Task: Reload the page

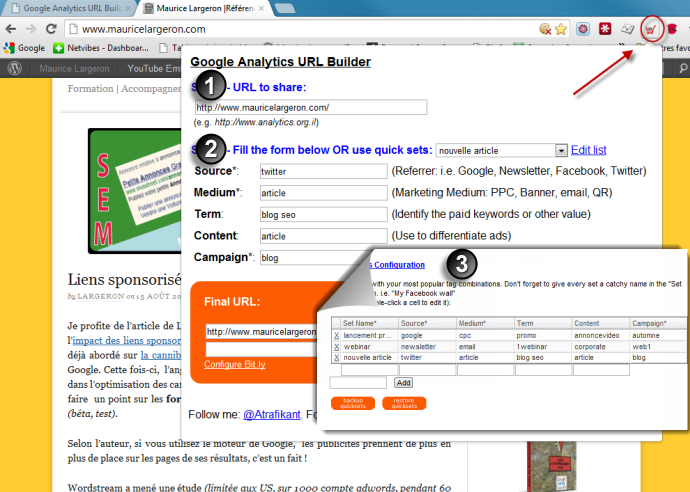Action: pyautogui.click(x=51, y=29)
